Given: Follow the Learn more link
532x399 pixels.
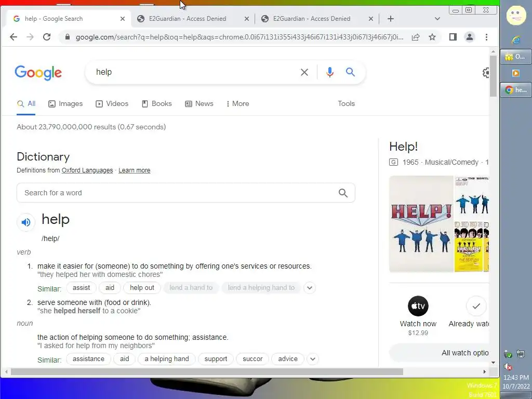Looking at the screenshot, I should click(x=135, y=170).
